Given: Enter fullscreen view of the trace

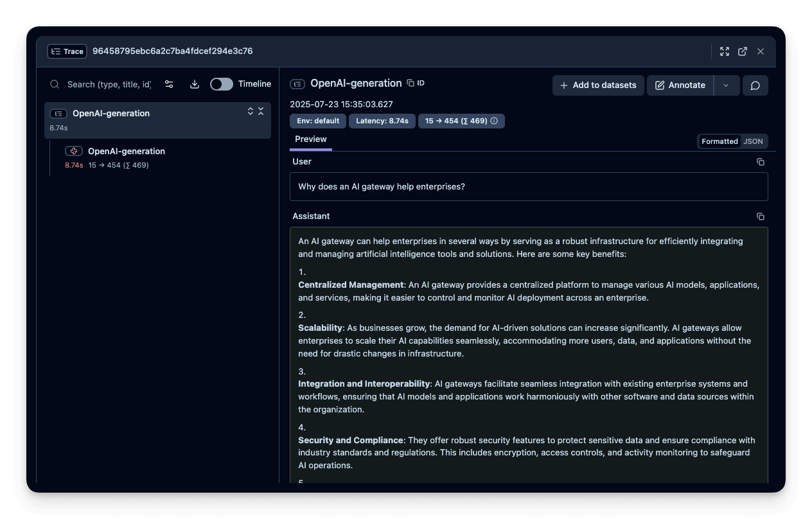Looking at the screenshot, I should [x=725, y=51].
